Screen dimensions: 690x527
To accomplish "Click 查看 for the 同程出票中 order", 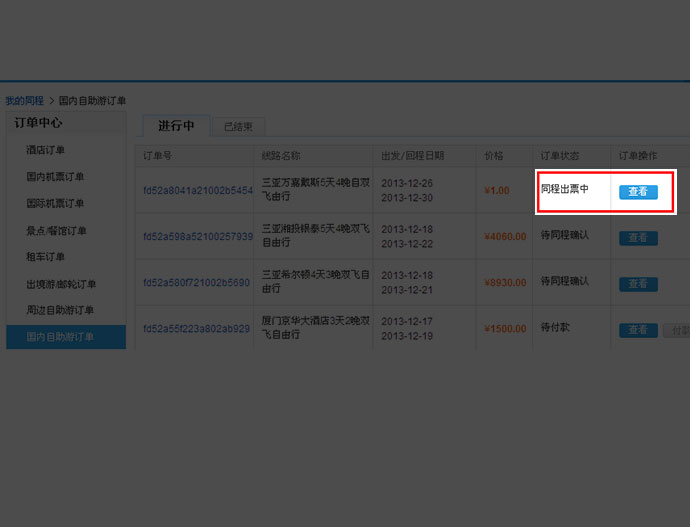I will [x=638, y=192].
